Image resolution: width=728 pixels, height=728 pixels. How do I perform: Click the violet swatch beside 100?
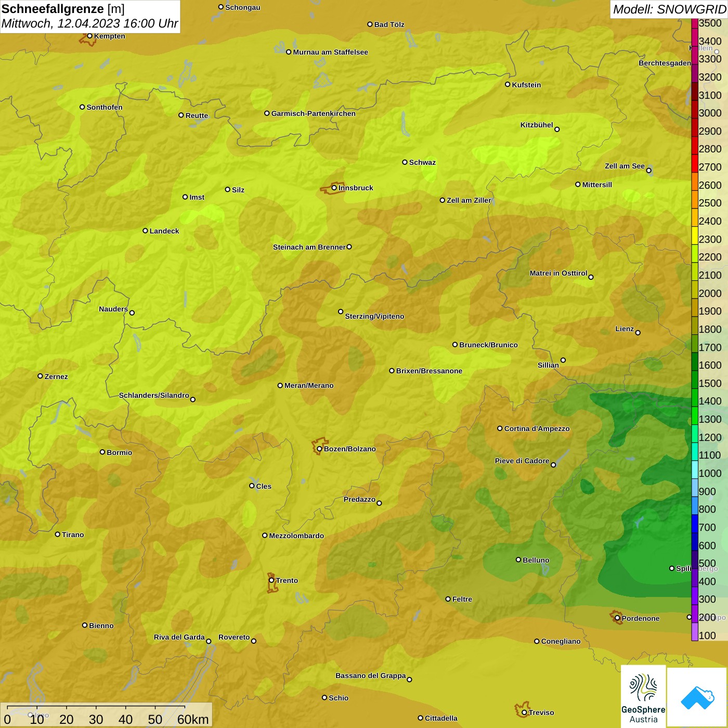click(x=695, y=632)
